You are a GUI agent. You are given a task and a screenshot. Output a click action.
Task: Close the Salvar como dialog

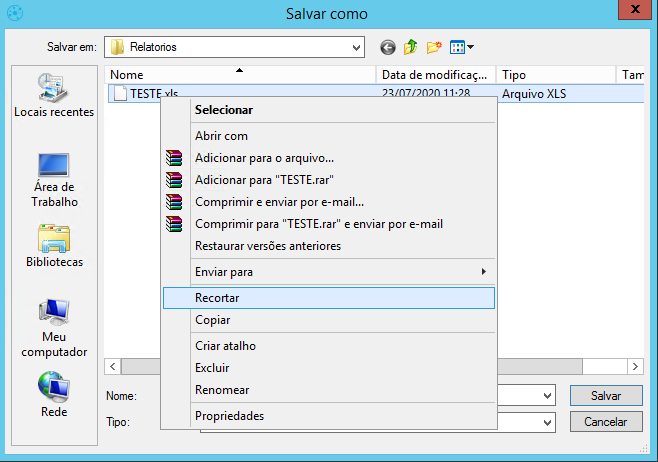pyautogui.click(x=635, y=9)
